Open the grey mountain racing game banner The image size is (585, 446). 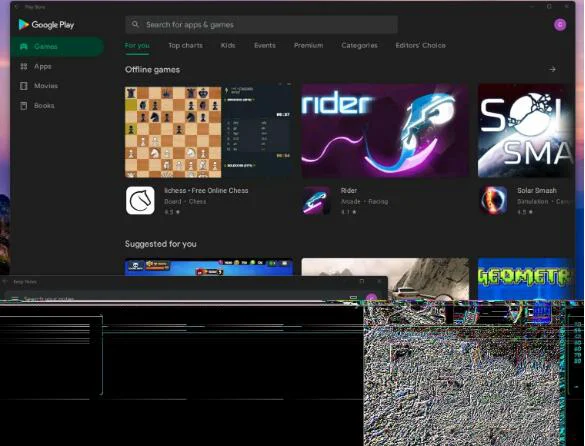(428, 279)
